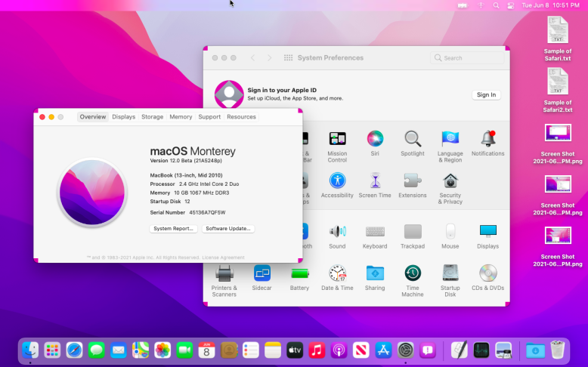Click the version 12.0 Beta text
The height and width of the screenshot is (367, 588).
[x=186, y=160]
